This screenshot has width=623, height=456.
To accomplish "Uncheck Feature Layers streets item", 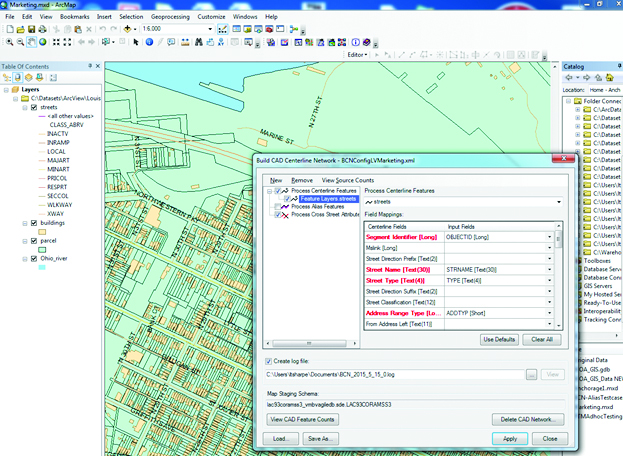I will pos(286,199).
